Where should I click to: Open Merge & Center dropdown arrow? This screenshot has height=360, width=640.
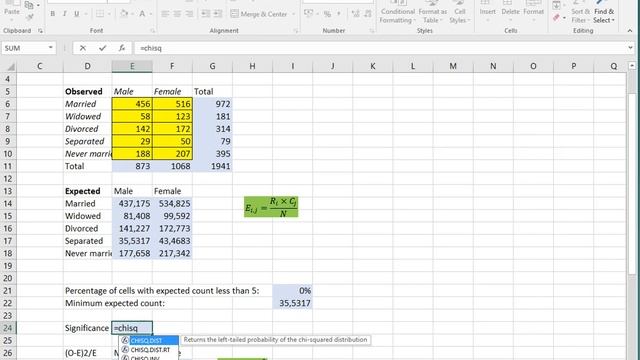pos(293,14)
